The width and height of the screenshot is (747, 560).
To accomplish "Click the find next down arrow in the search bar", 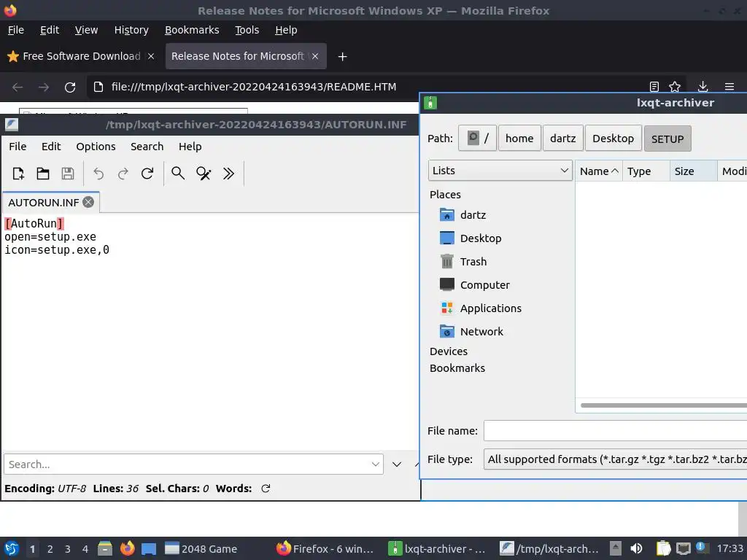I will click(x=397, y=464).
